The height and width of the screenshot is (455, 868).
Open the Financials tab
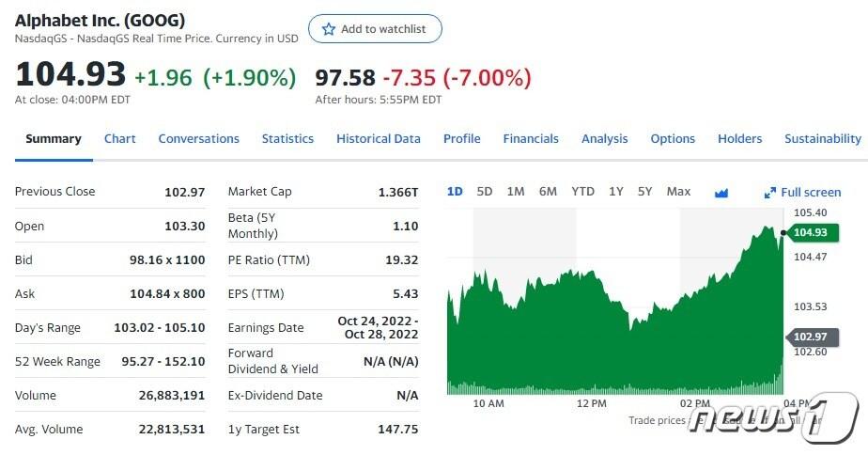[x=531, y=139]
